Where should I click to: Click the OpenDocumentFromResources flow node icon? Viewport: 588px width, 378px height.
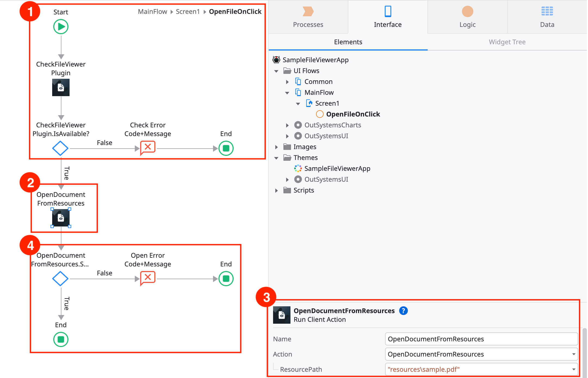tap(61, 218)
